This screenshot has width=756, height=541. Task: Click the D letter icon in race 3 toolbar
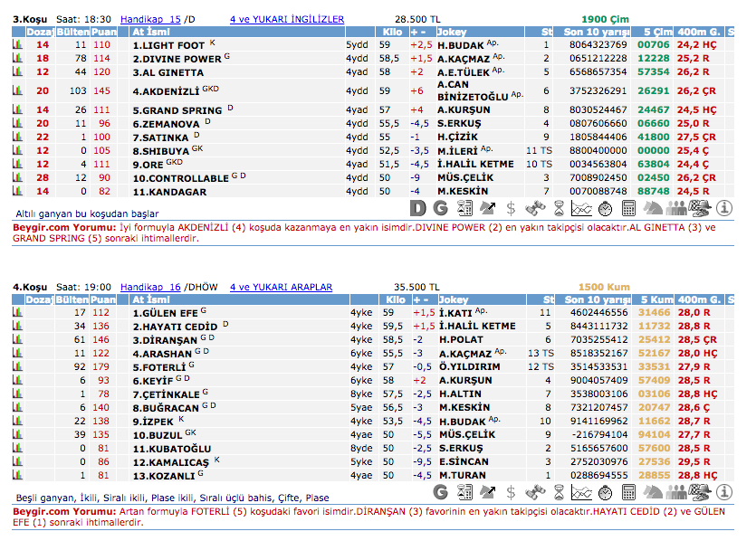click(417, 209)
